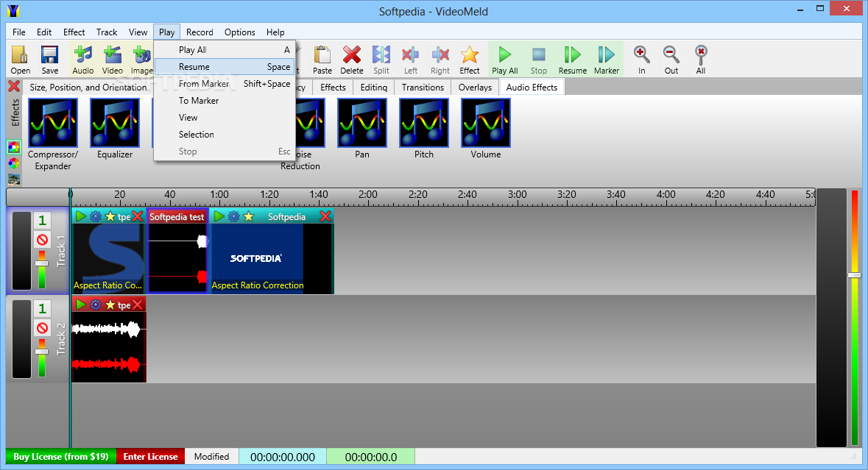868x470 pixels.
Task: Click the Paste toolbar icon
Action: click(322, 60)
